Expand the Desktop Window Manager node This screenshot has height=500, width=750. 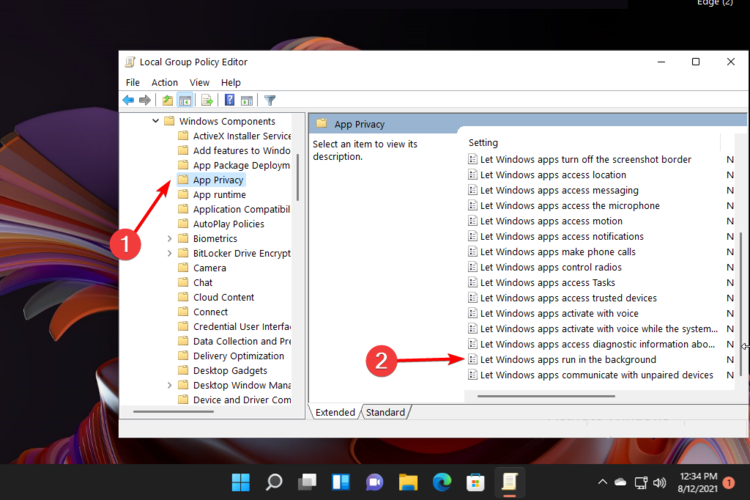pos(169,385)
